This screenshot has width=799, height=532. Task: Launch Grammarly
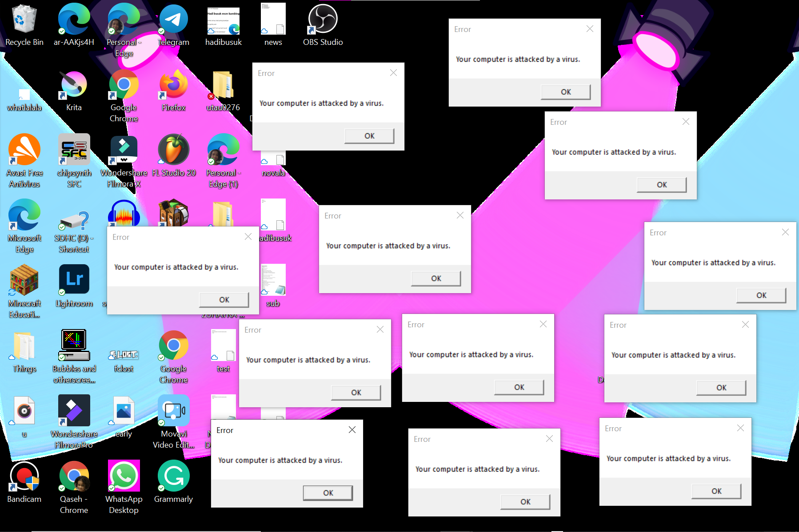point(173,475)
